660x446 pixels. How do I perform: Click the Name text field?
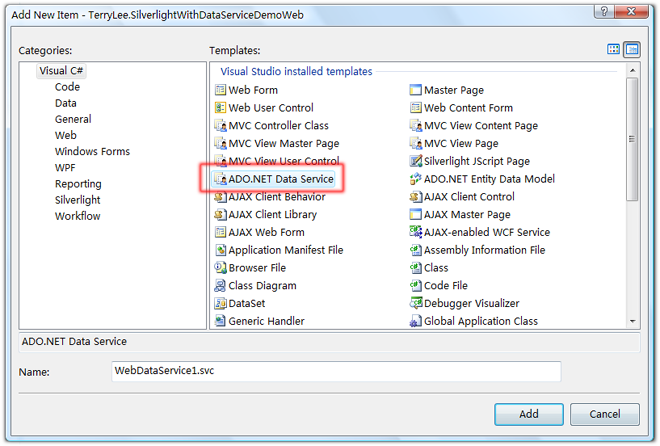tap(335, 372)
